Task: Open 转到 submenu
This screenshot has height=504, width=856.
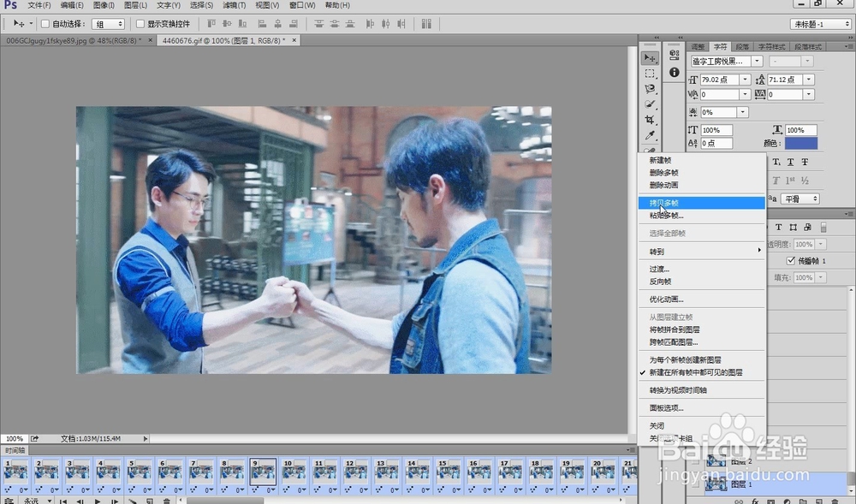Action: coord(702,252)
